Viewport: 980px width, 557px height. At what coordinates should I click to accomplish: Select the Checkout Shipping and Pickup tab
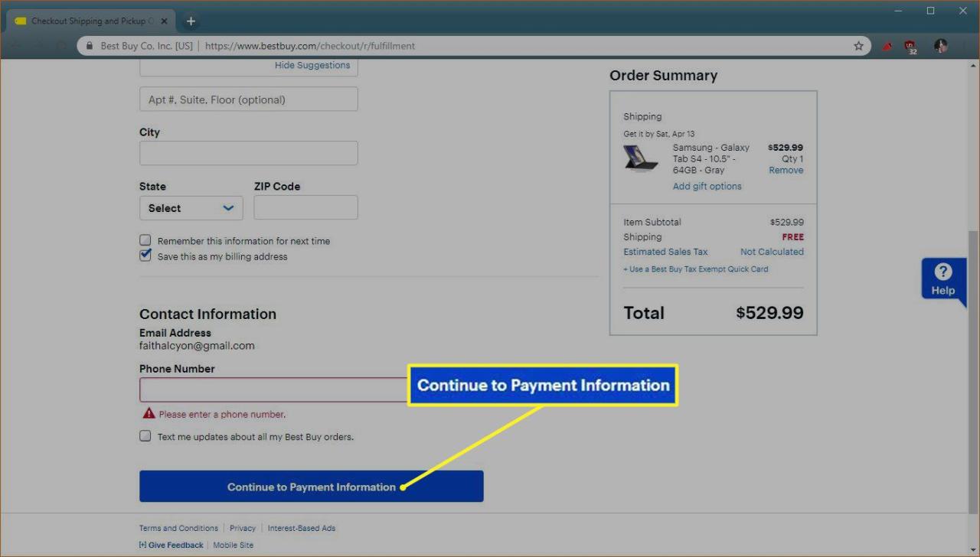pos(88,21)
